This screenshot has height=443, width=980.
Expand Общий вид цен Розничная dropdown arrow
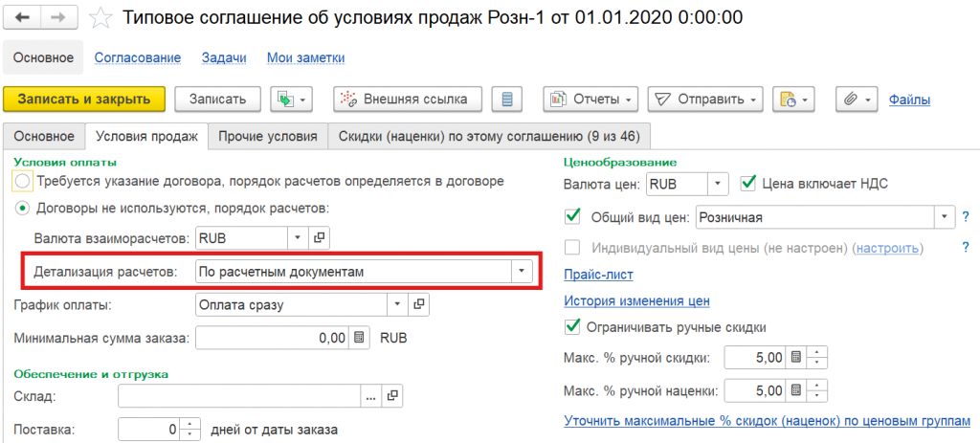point(945,217)
